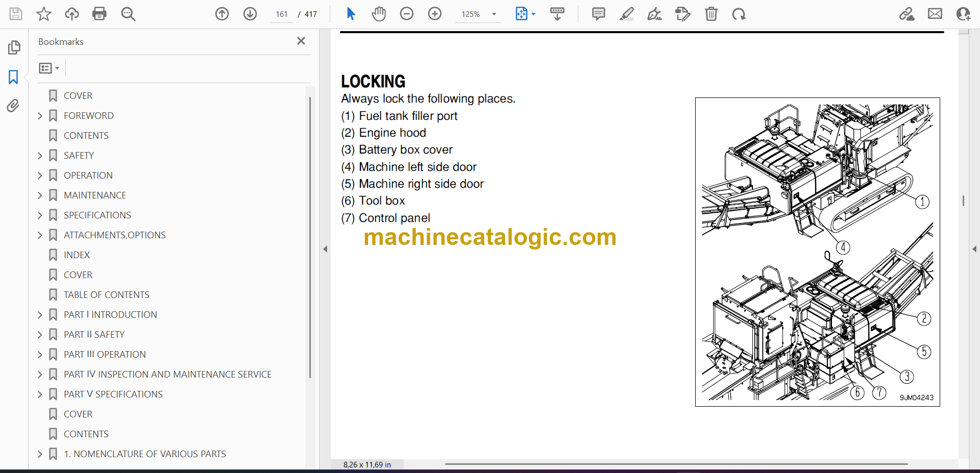Viewport: 980px width, 473px height.
Task: Open the attachments paperclip panel
Action: pyautogui.click(x=13, y=106)
